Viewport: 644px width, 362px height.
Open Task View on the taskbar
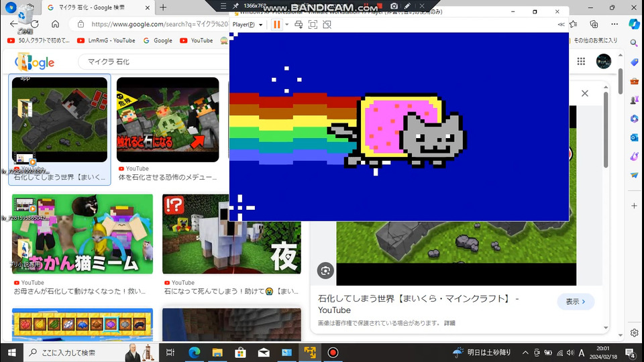[170, 353]
